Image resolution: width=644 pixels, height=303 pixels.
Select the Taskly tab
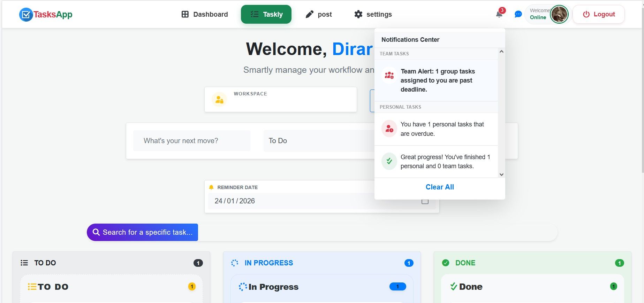(x=266, y=14)
